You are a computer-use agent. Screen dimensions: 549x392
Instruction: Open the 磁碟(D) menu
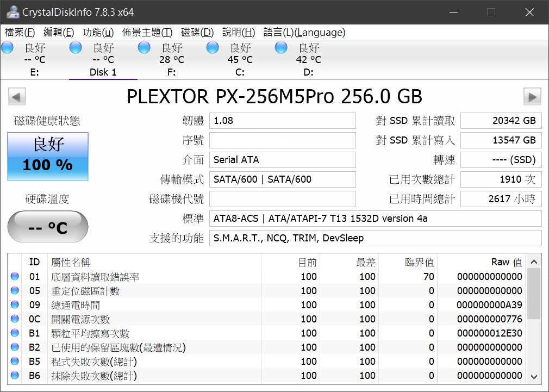point(197,33)
